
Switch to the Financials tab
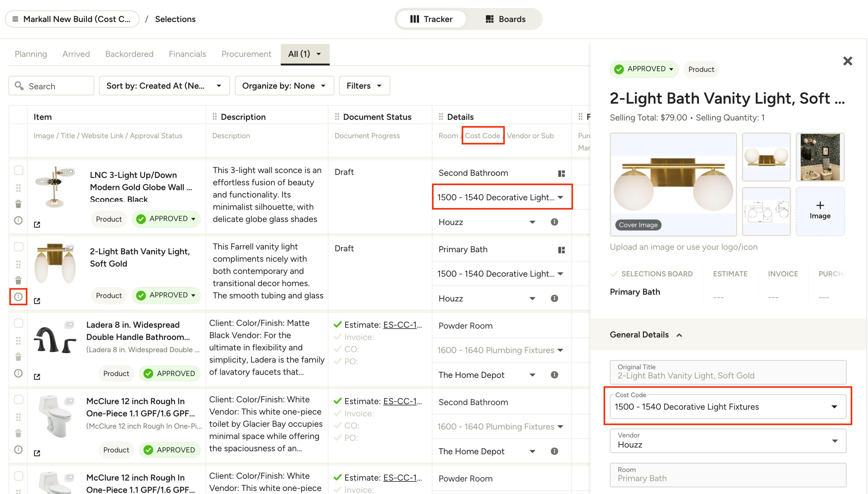pyautogui.click(x=187, y=54)
